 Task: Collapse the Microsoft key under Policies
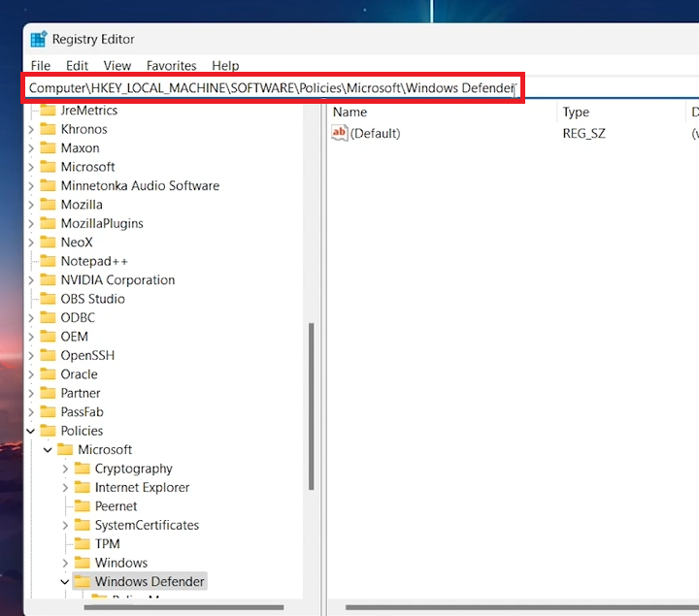point(48,449)
